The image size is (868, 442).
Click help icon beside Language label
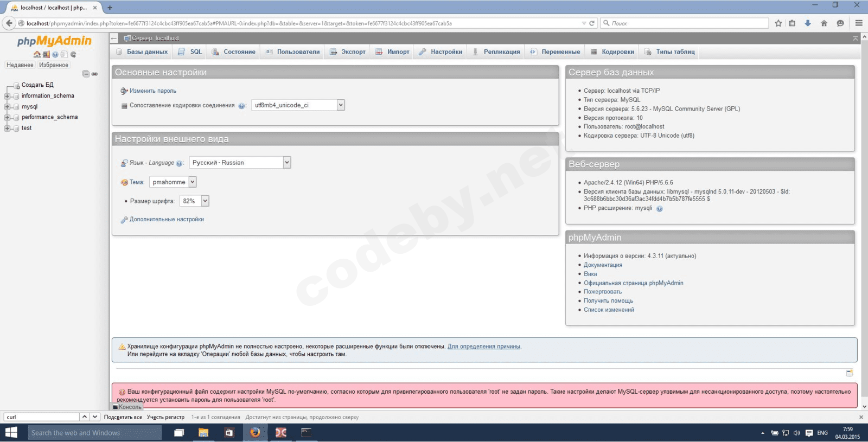[x=180, y=163]
